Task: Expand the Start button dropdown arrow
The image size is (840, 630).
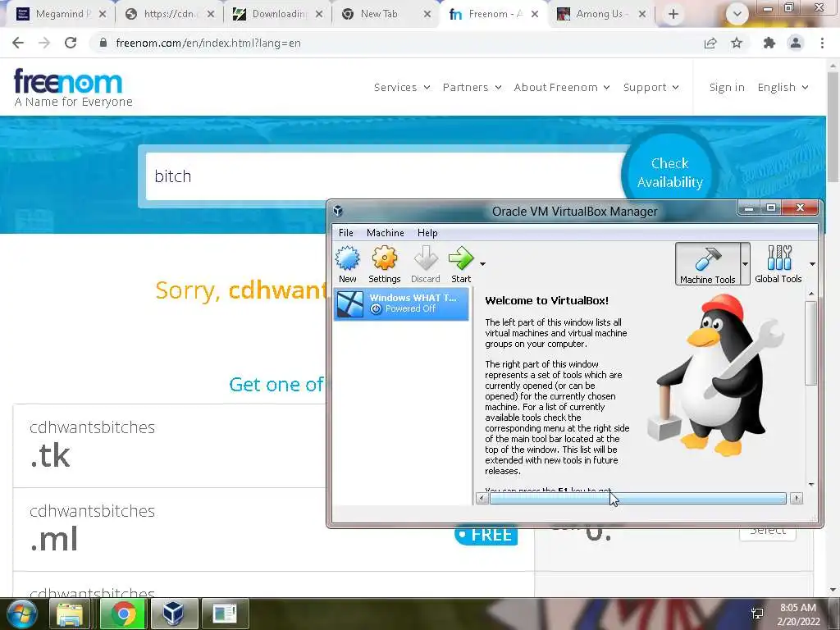Action: click(482, 264)
